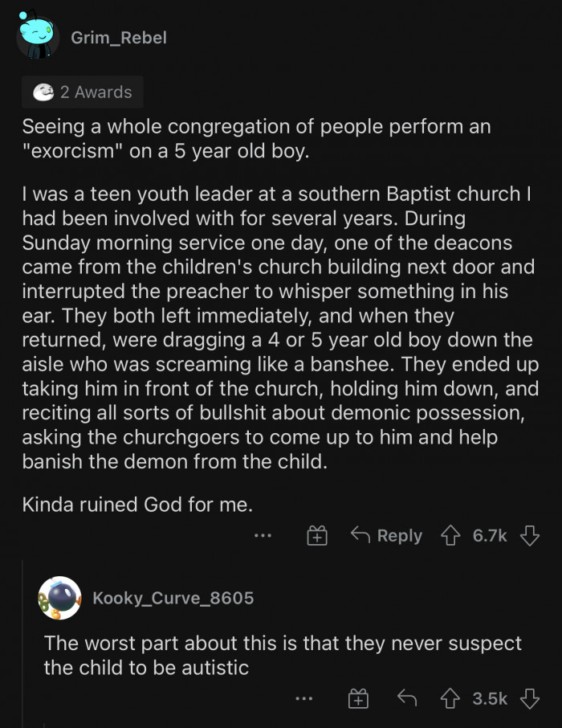Downvote Kooky_Curve_8605's autistic reply
Screen dimensions: 562x728
(x=529, y=699)
